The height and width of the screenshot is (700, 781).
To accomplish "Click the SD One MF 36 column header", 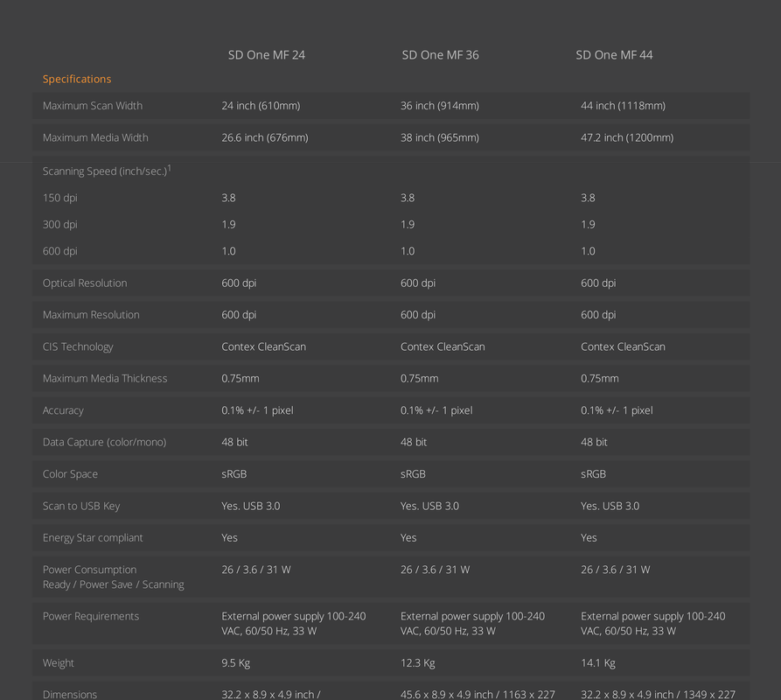I will [x=440, y=55].
